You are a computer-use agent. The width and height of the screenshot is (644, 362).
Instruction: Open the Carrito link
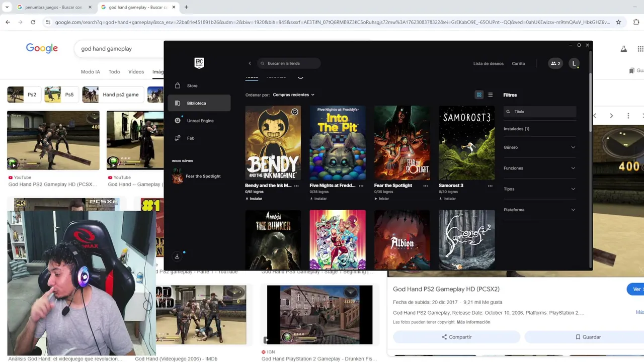point(518,63)
